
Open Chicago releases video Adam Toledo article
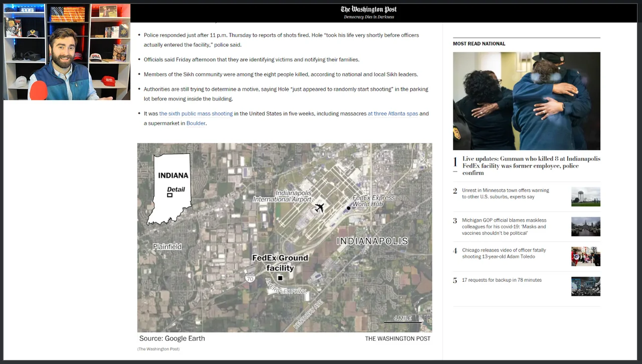tap(504, 253)
